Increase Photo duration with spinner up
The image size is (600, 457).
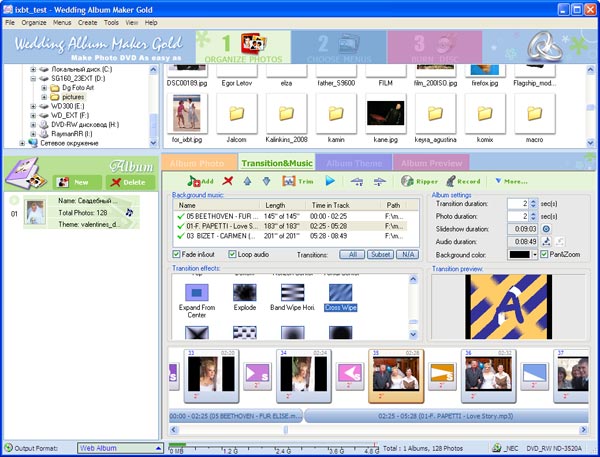click(x=533, y=214)
